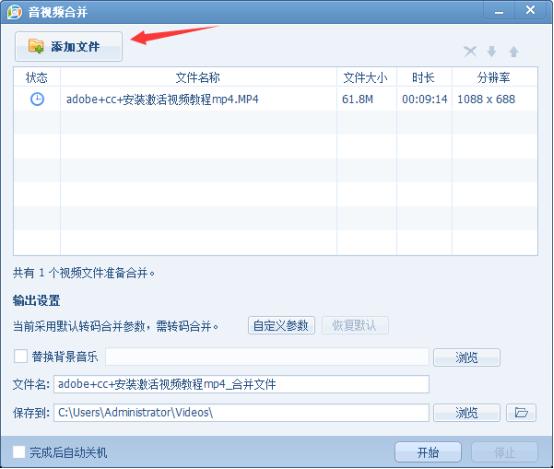554x469 pixels.
Task: Click the 时长 column header
Action: [x=424, y=77]
